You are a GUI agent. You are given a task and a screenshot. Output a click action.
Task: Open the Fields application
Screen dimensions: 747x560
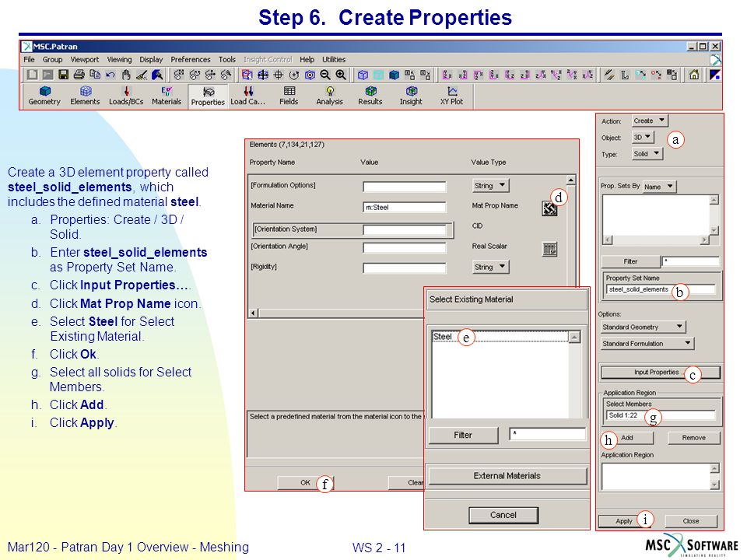click(289, 96)
